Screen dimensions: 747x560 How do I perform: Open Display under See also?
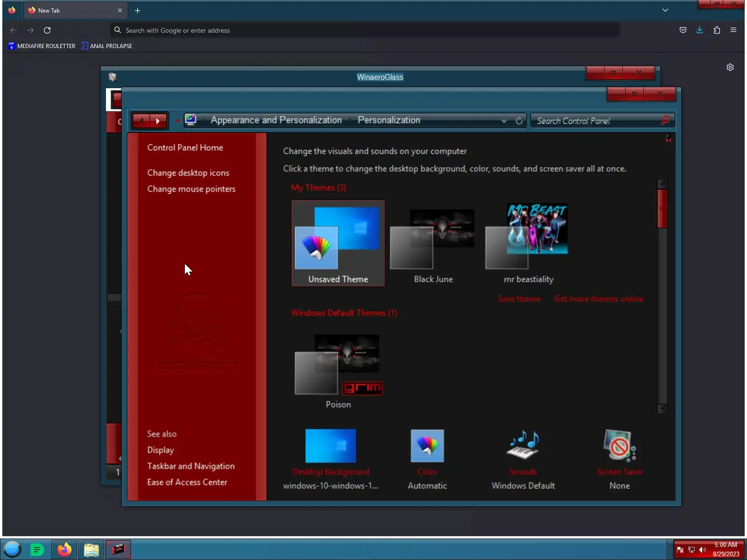[x=161, y=450]
